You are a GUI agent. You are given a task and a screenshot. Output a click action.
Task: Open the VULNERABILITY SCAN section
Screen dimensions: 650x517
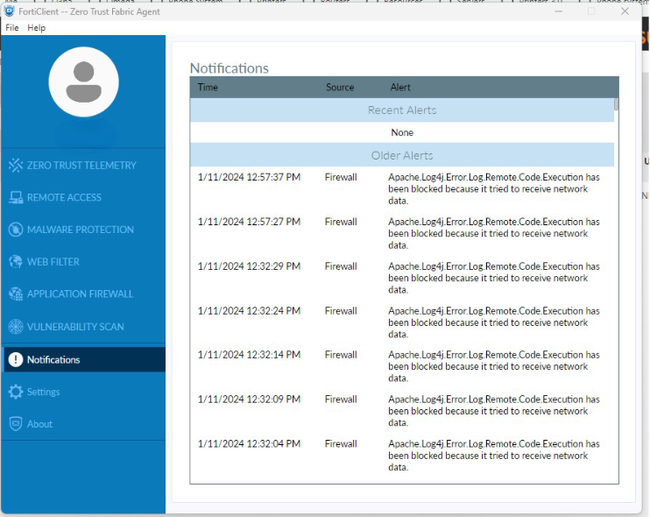[75, 327]
